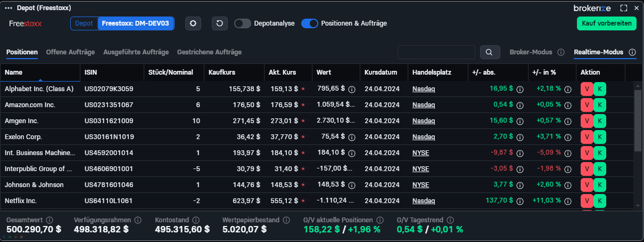
Task: Open Nasdaq link for Amazon.com Inc.
Action: point(424,105)
